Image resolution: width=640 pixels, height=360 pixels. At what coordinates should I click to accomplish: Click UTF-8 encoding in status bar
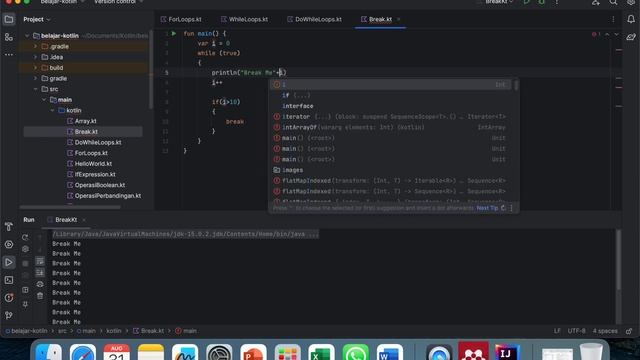(576, 331)
